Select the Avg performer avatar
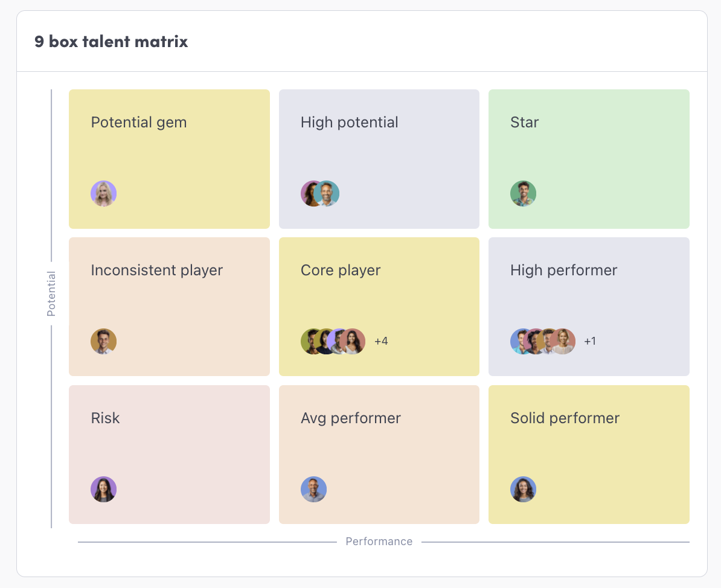721x588 pixels. click(314, 489)
